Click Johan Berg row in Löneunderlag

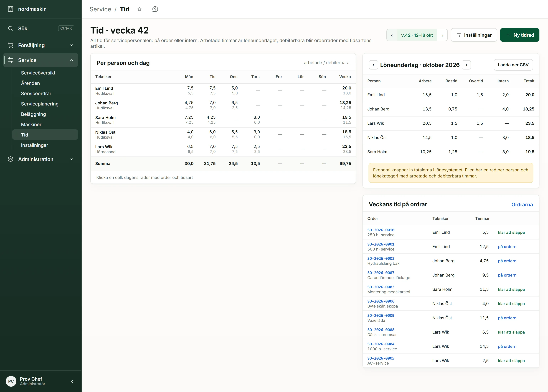[x=451, y=109]
